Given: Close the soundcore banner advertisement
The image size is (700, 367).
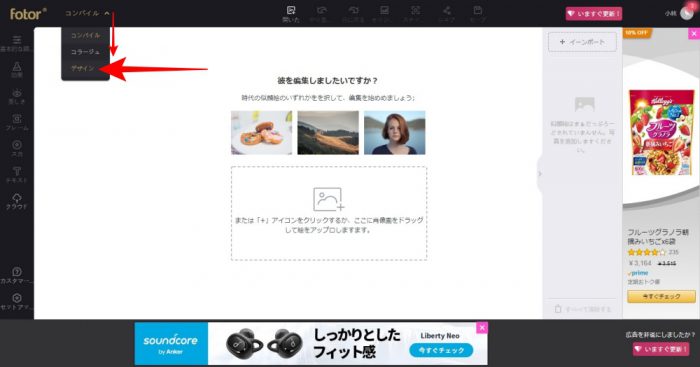Looking at the screenshot, I should pos(482,328).
